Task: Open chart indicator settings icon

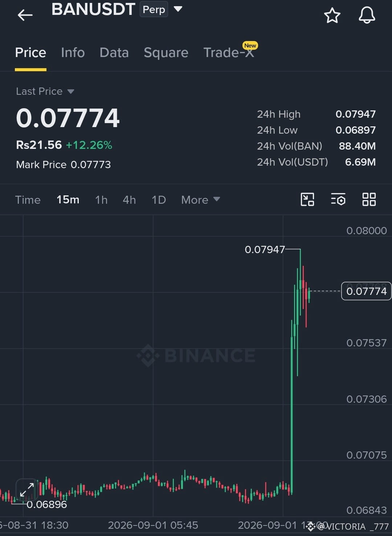Action: point(338,199)
